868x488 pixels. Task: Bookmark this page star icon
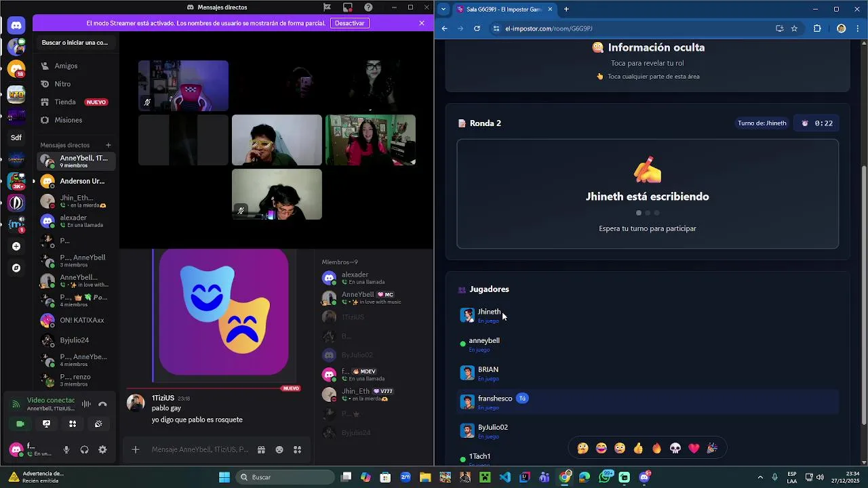pyautogui.click(x=794, y=28)
